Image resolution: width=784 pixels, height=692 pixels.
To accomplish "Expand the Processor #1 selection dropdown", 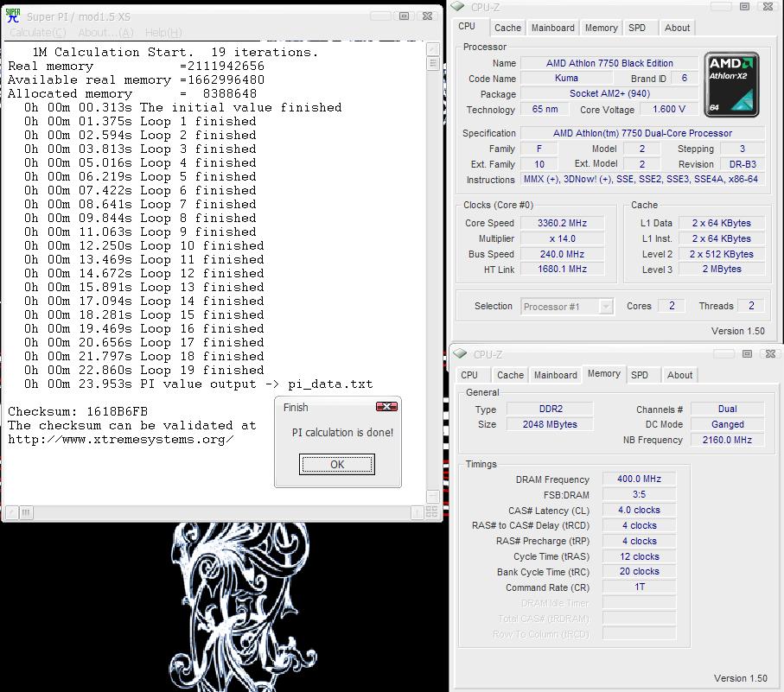I will (x=606, y=307).
